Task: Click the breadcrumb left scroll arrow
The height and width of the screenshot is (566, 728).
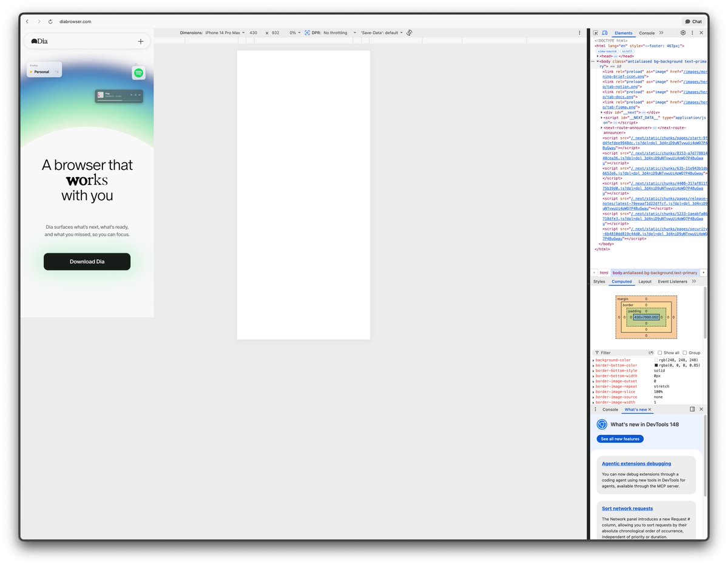Action: tap(594, 273)
